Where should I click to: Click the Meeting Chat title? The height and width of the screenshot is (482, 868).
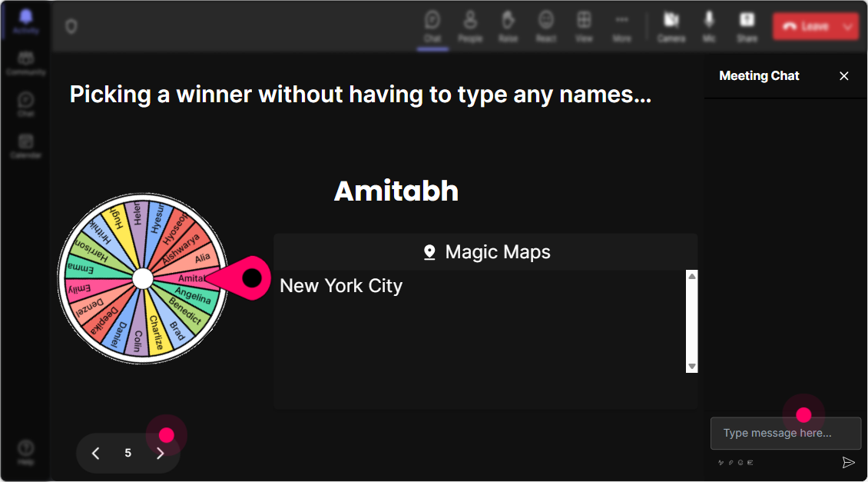[759, 76]
